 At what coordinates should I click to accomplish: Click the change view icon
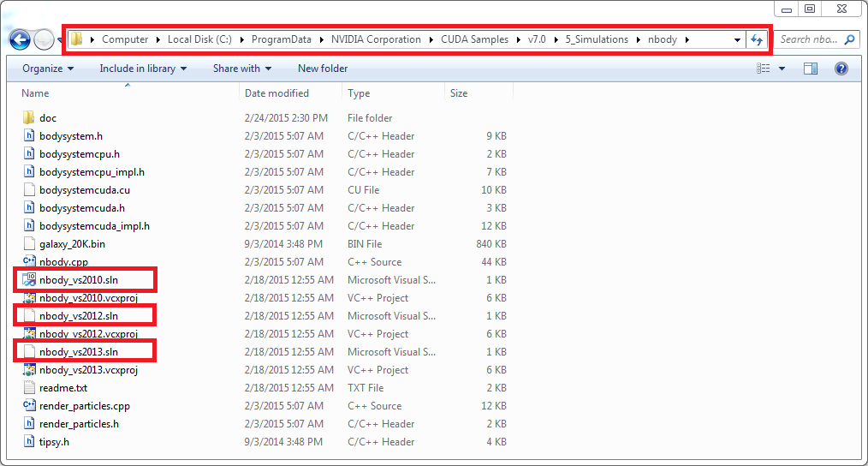[764, 69]
